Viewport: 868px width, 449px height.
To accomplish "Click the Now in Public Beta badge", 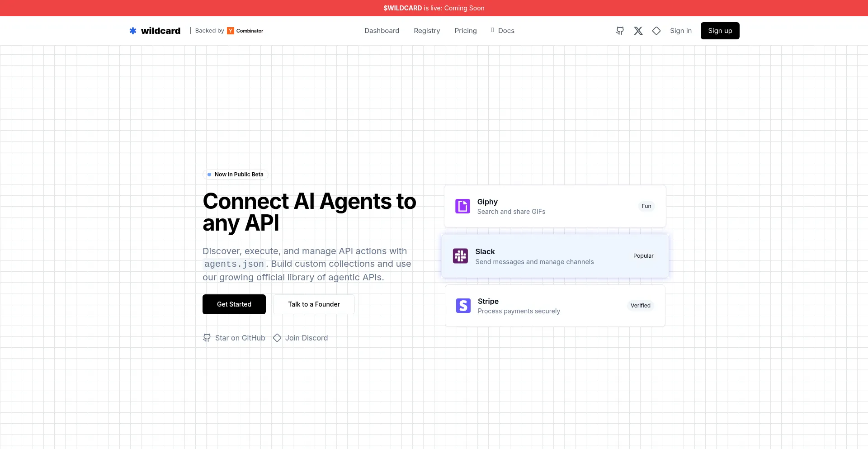I will point(235,175).
